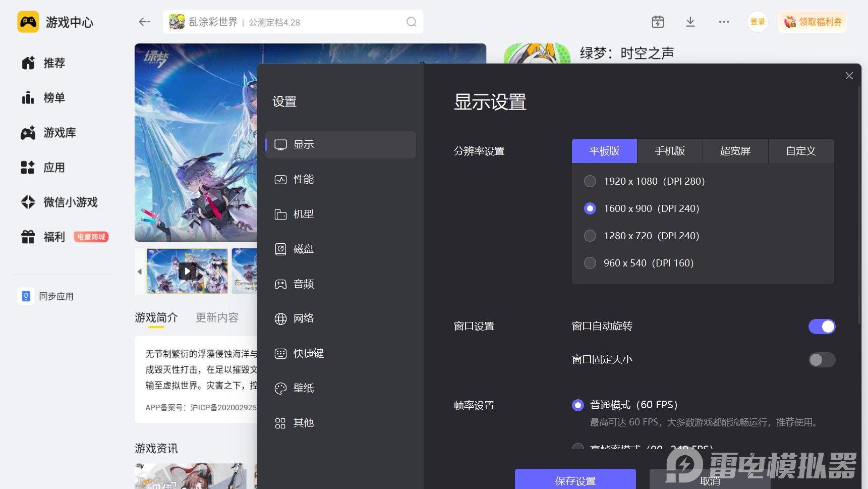The height and width of the screenshot is (489, 868).
Task: Click the search magnifier icon
Action: (411, 22)
